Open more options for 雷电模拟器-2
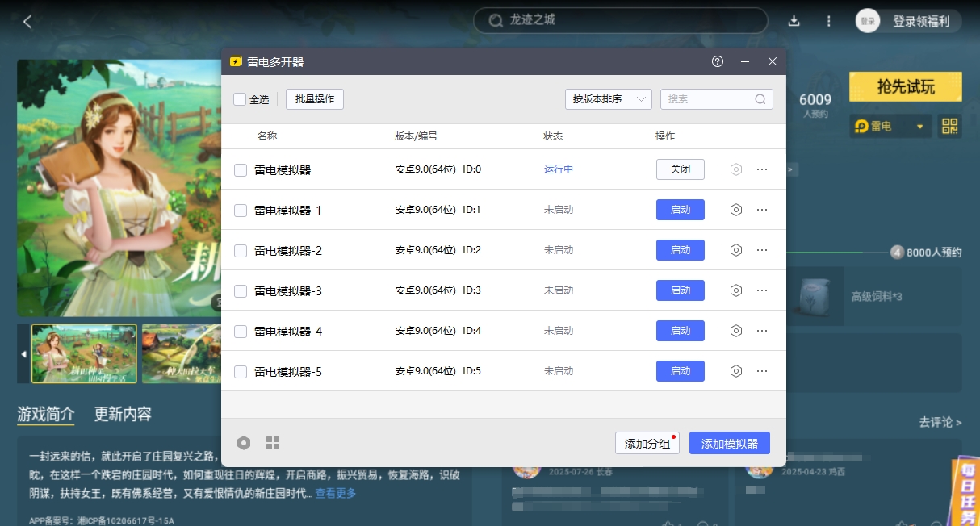The image size is (980, 526). click(762, 250)
